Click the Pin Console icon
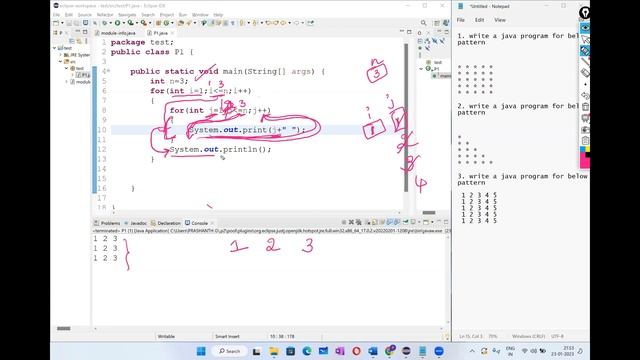Screen dimensions: 640x360 pyautogui.click(x=406, y=222)
